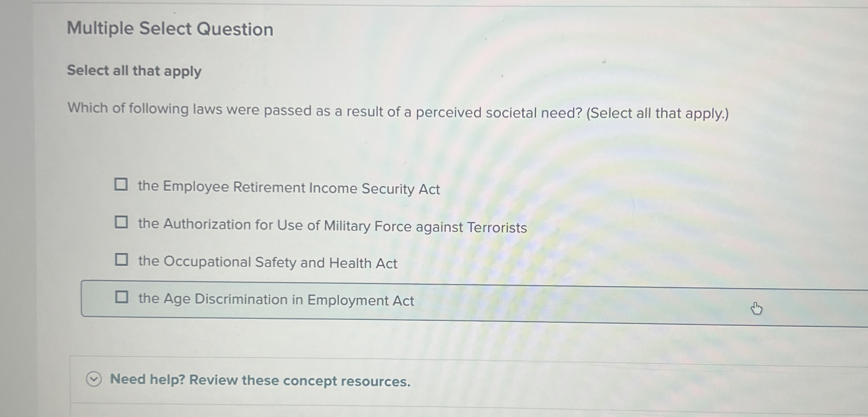Click the chevron icon next to Need help
The height and width of the screenshot is (417, 868).
[x=94, y=380]
